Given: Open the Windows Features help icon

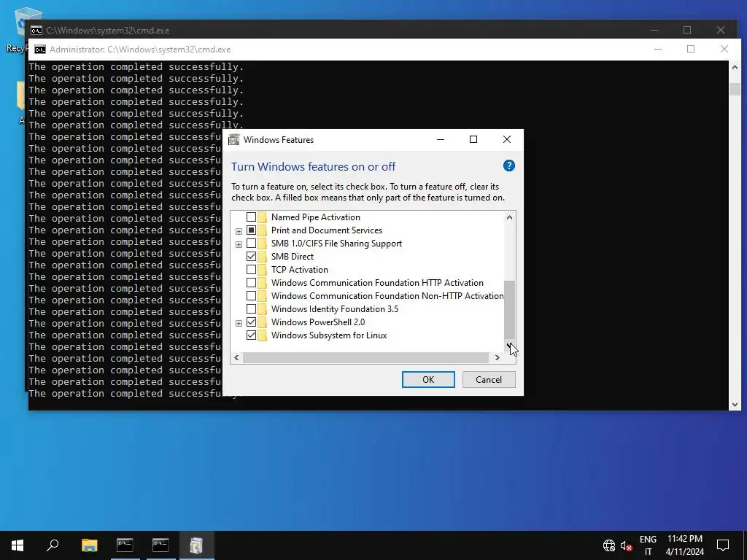Looking at the screenshot, I should tap(508, 166).
